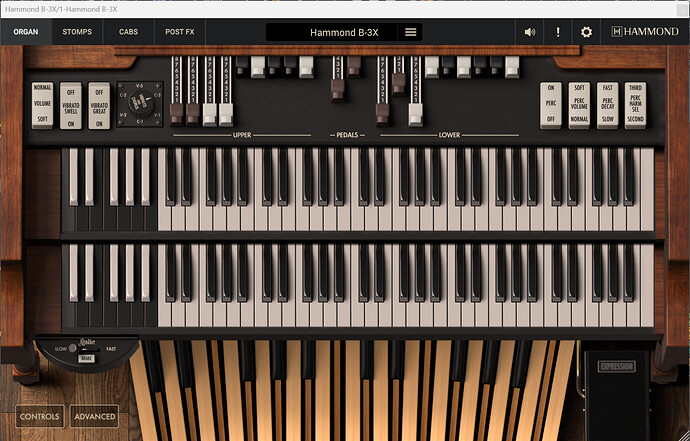690x441 pixels.
Task: Switch to the ORGAN tab
Action: (26, 32)
